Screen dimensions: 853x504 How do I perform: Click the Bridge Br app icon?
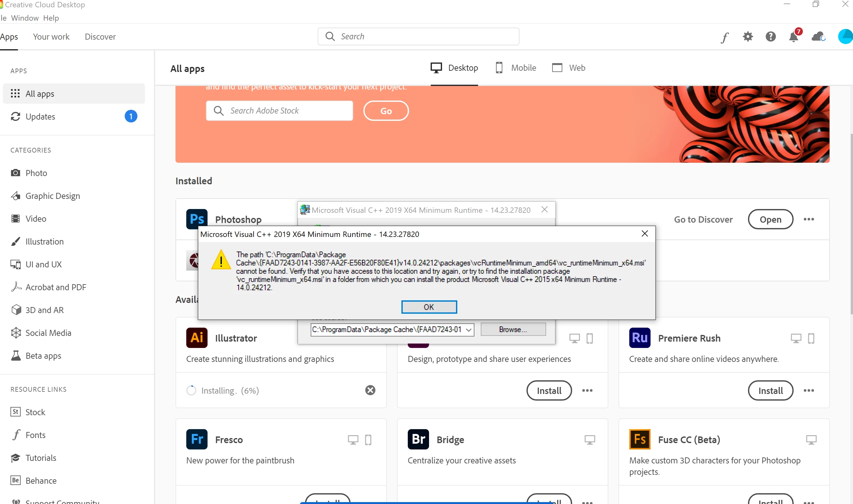click(418, 439)
